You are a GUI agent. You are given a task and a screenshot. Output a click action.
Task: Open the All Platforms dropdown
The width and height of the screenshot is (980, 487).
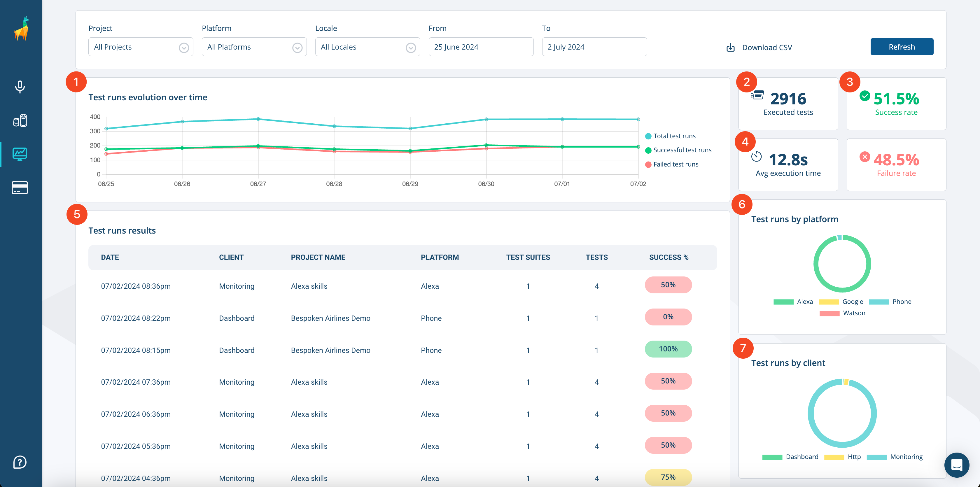pos(254,47)
